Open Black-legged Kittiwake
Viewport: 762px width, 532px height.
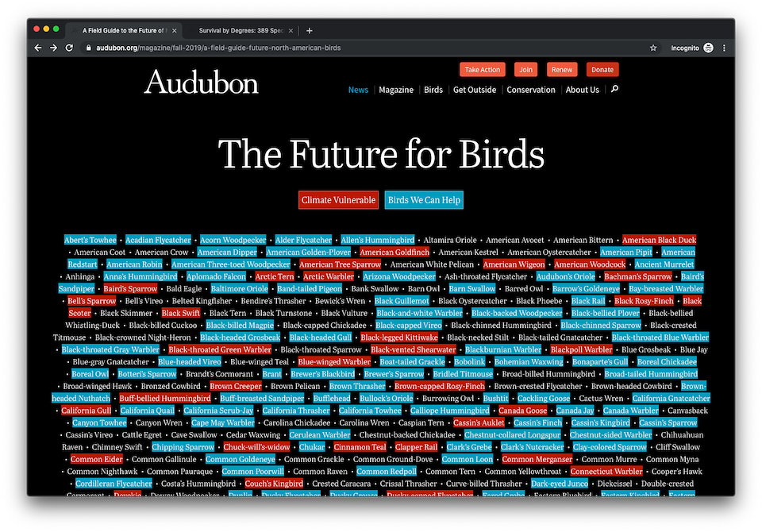coord(399,337)
